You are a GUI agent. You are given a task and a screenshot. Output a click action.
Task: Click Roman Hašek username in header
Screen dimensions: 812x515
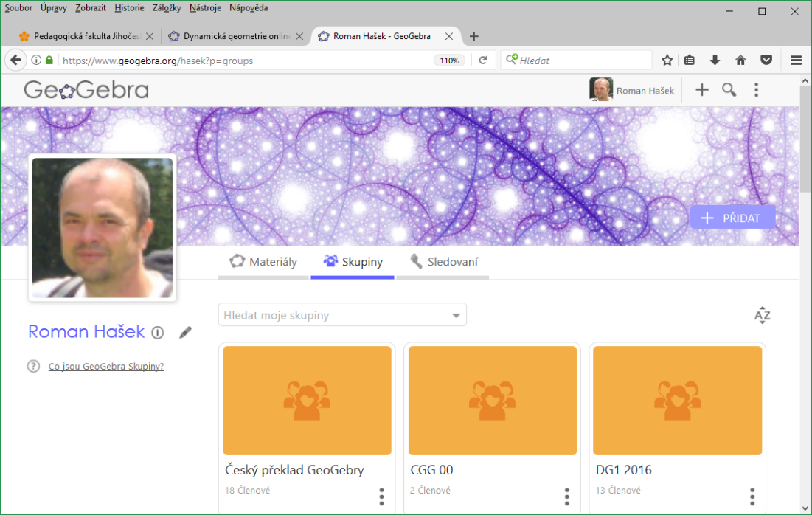pyautogui.click(x=645, y=91)
